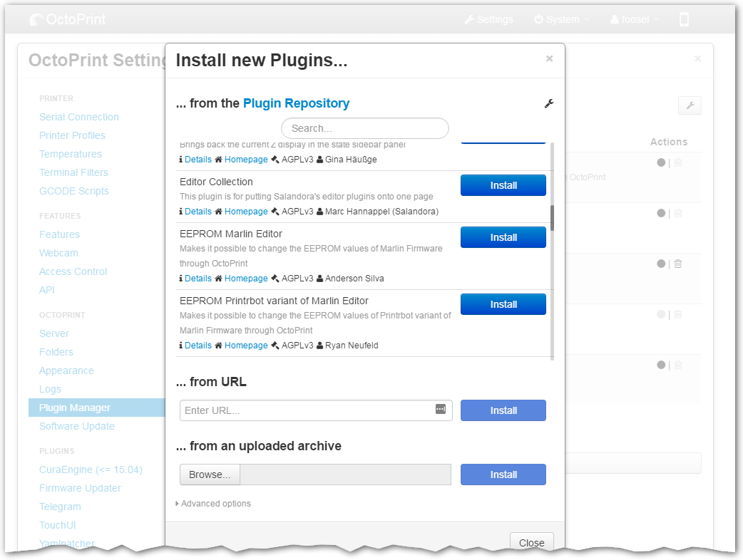
Task: Click the wrench button above Actions column
Action: point(690,105)
